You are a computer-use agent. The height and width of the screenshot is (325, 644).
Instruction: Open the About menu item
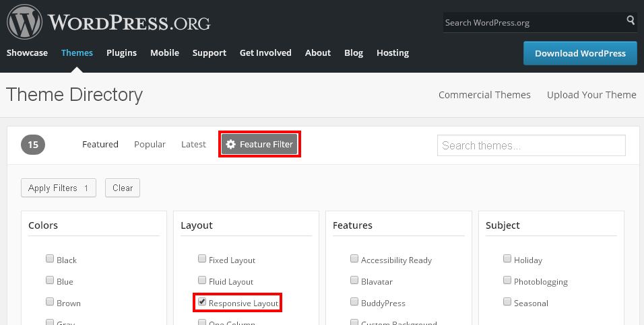tap(318, 53)
